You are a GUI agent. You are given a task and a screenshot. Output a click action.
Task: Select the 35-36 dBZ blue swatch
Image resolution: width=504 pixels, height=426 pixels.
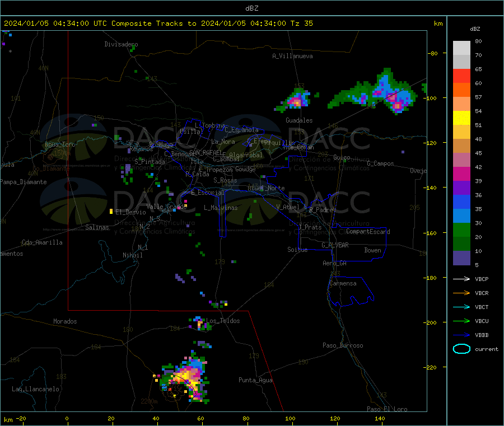461,202
